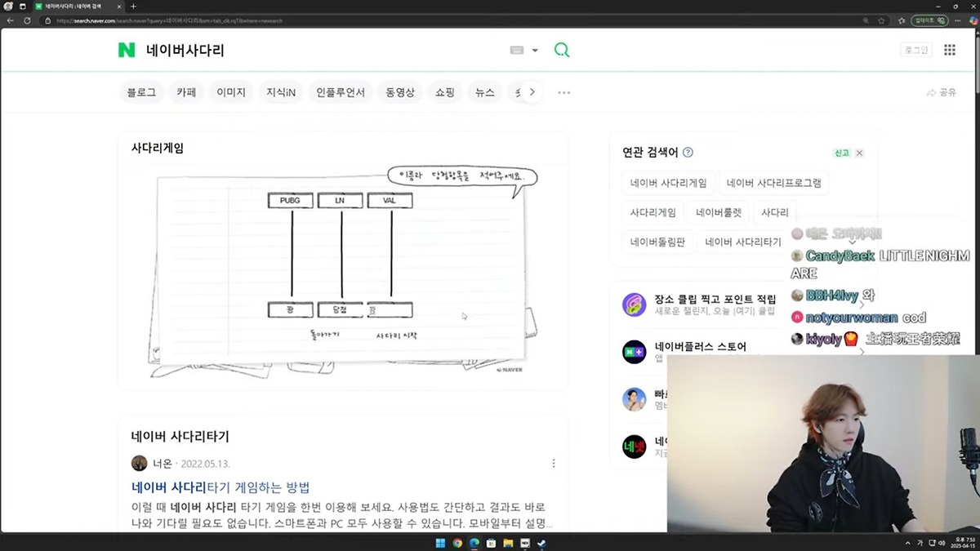This screenshot has height=551, width=980.
Task: Click the 사다리 시작 start text
Action: [x=396, y=335]
